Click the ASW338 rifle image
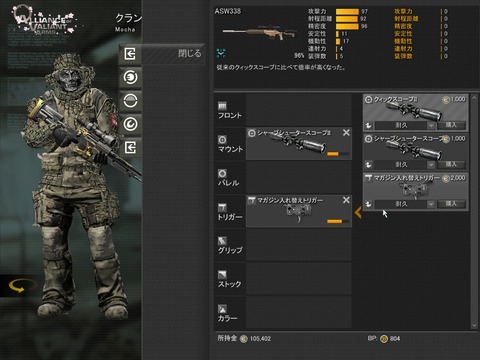The width and height of the screenshot is (480, 360). click(x=260, y=32)
